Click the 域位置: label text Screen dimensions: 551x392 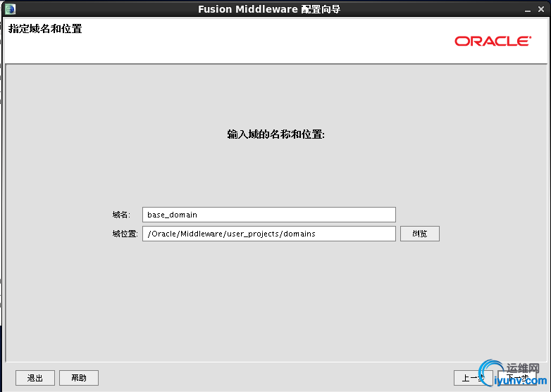[x=125, y=234]
